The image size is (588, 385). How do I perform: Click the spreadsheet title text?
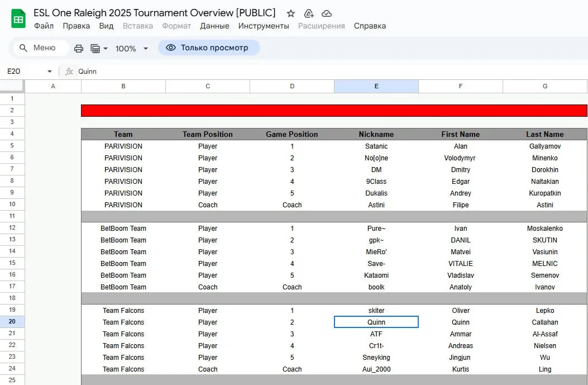point(155,13)
